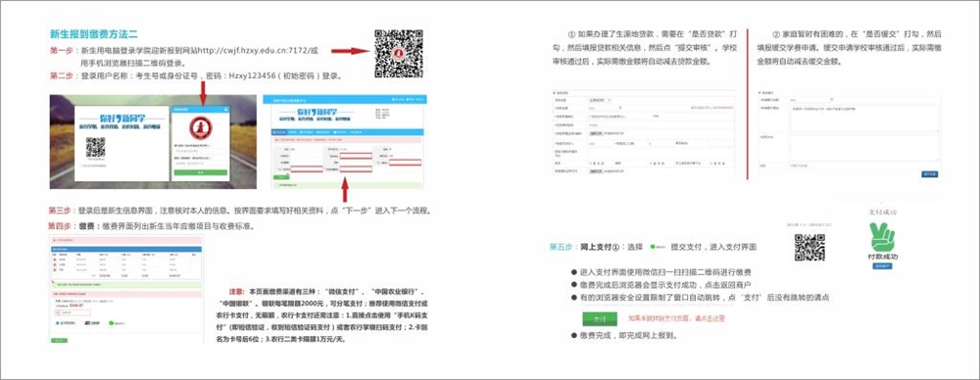Click blue return-to-merchant button under 付款成功
The image size is (980, 380).
(882, 266)
